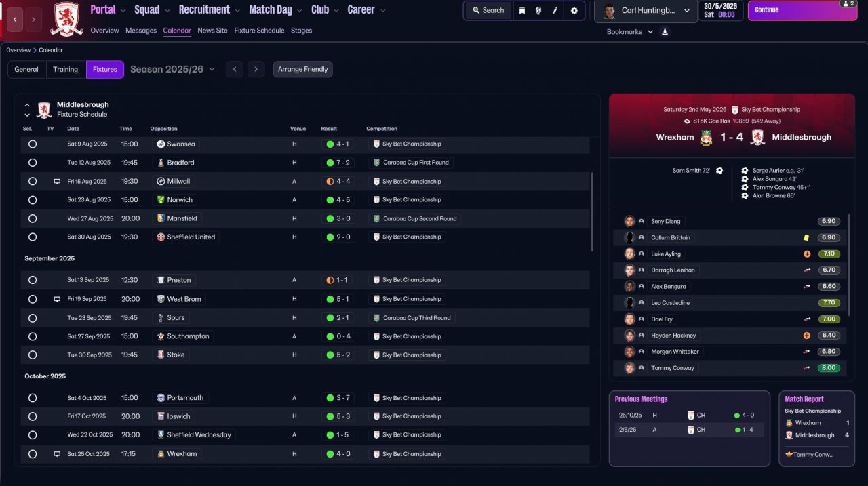Image resolution: width=868 pixels, height=486 pixels.
Task: Collapse the Middlesbrough Fixture Schedule up chevron
Action: [27, 105]
